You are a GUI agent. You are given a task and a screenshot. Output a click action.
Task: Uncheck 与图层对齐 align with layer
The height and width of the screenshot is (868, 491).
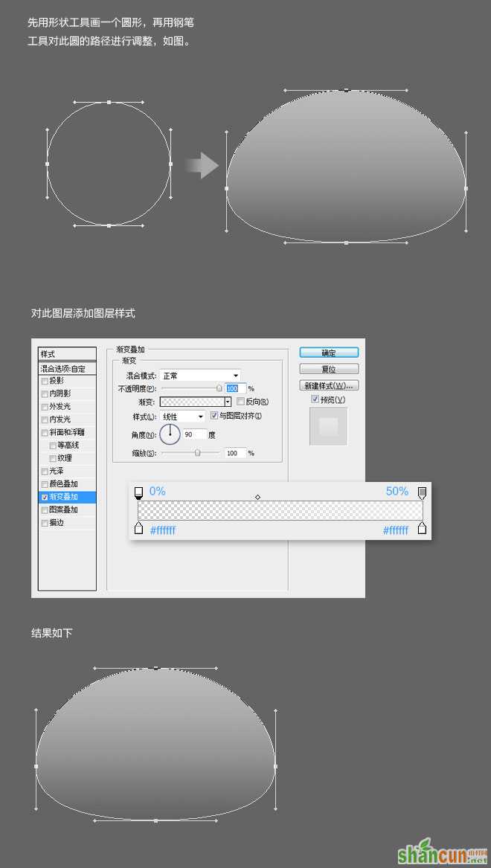click(214, 415)
